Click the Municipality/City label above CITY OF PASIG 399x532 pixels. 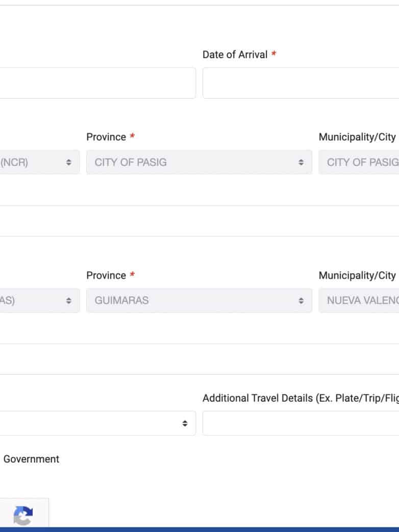tap(357, 137)
